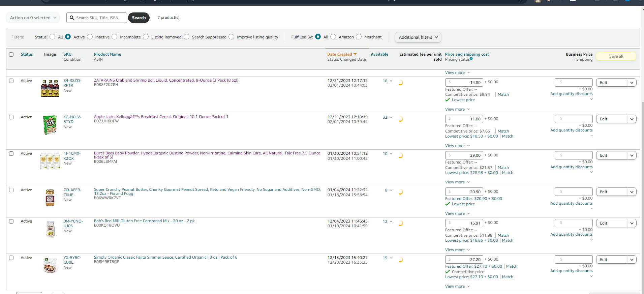Expand 'View more' under the Peanut Butter pricing details
This screenshot has height=294, width=644.
(457, 213)
